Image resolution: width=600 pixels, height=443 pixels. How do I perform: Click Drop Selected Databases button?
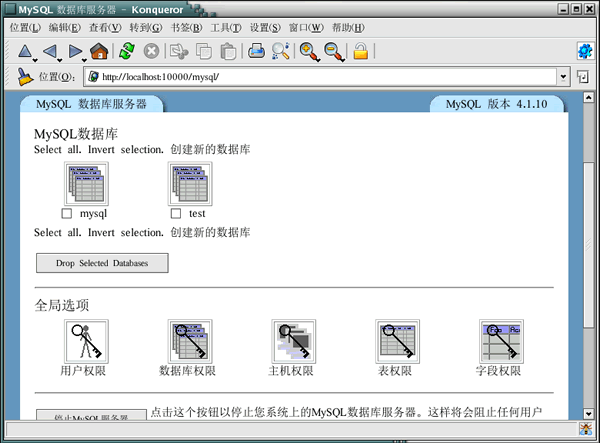pos(102,263)
